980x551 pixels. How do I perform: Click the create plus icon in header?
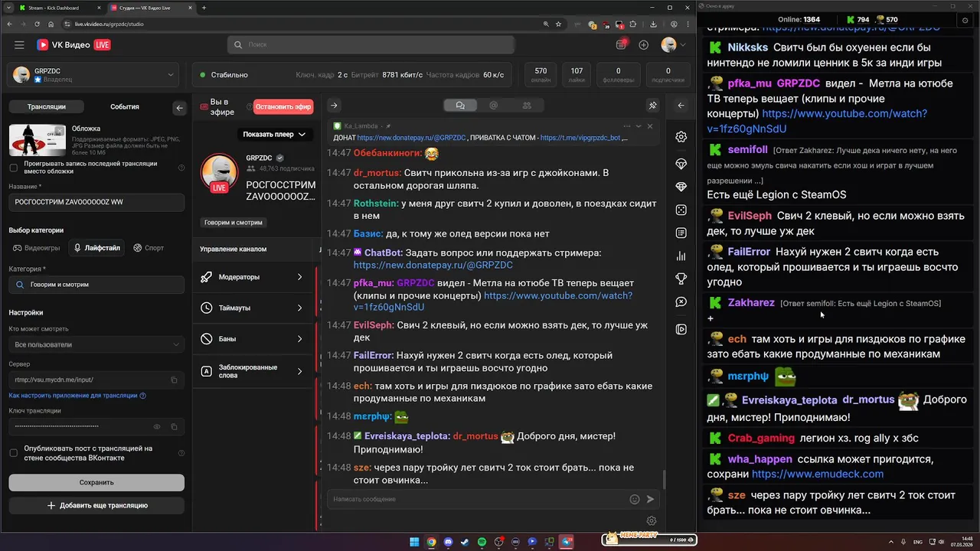(x=644, y=45)
